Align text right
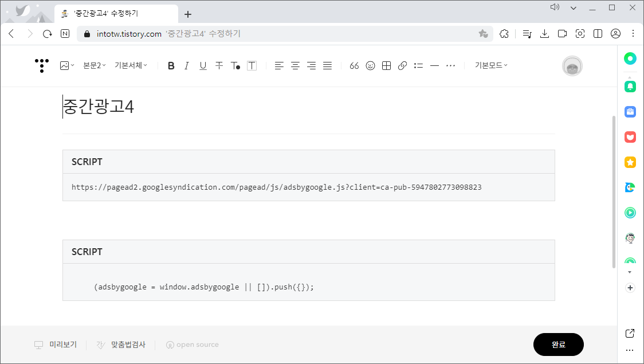 click(311, 66)
